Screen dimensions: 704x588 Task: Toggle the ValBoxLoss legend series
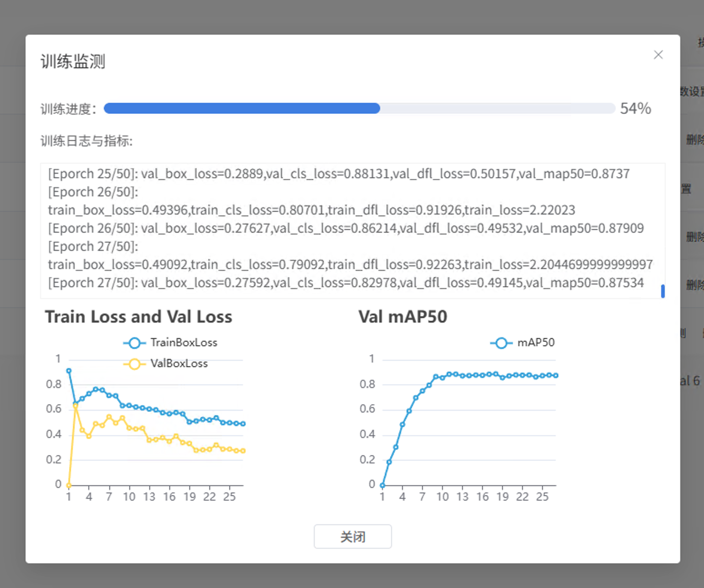(x=166, y=364)
